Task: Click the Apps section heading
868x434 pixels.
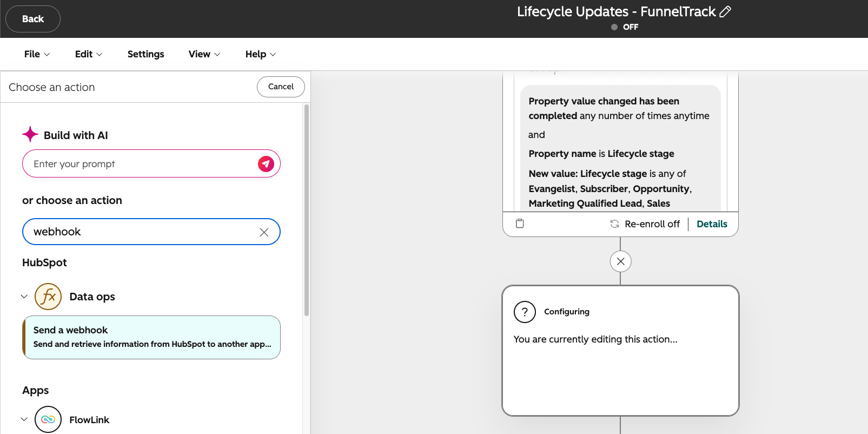Action: coord(36,390)
